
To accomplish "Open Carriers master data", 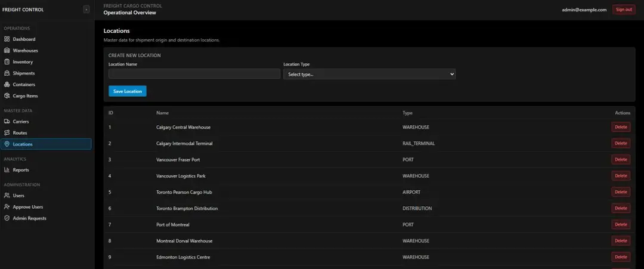I will 46,122.
